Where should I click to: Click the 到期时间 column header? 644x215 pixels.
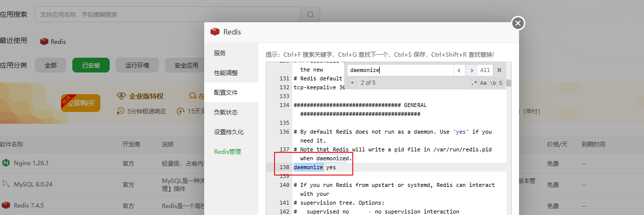(593, 144)
